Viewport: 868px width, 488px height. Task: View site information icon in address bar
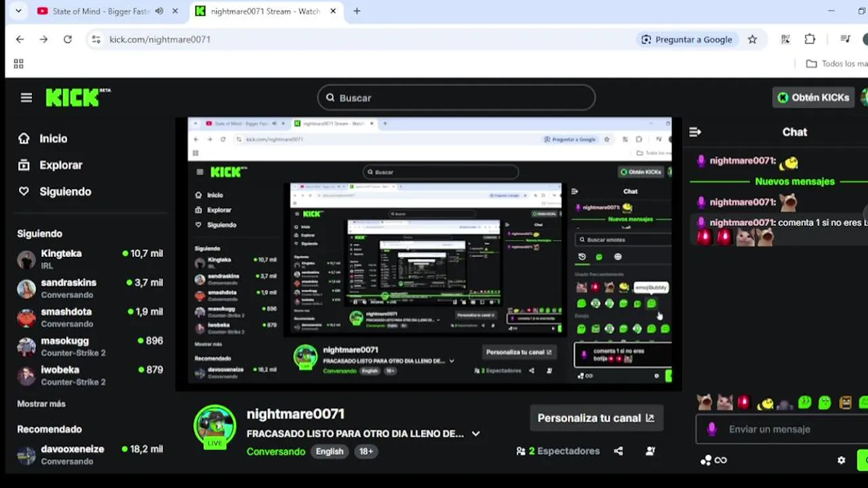pos(96,39)
